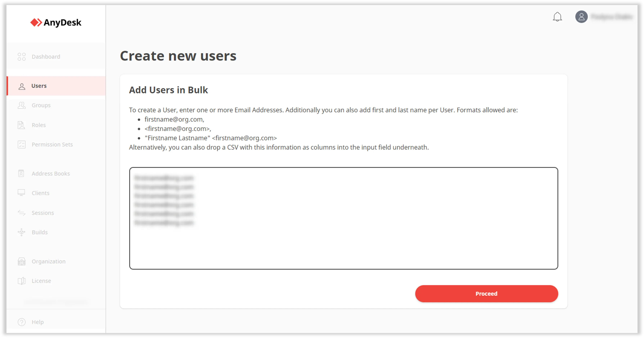Switch to the Sessions section
Viewport: 644px width, 338px height.
(x=43, y=213)
